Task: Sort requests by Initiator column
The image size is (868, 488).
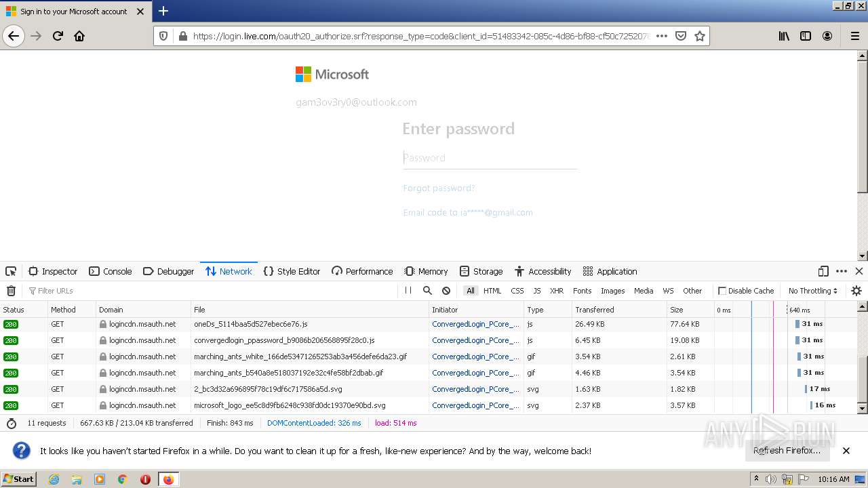Action: point(476,310)
